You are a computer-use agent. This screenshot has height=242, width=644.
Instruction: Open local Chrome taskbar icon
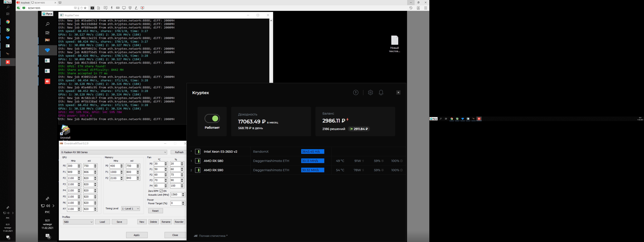point(8,22)
